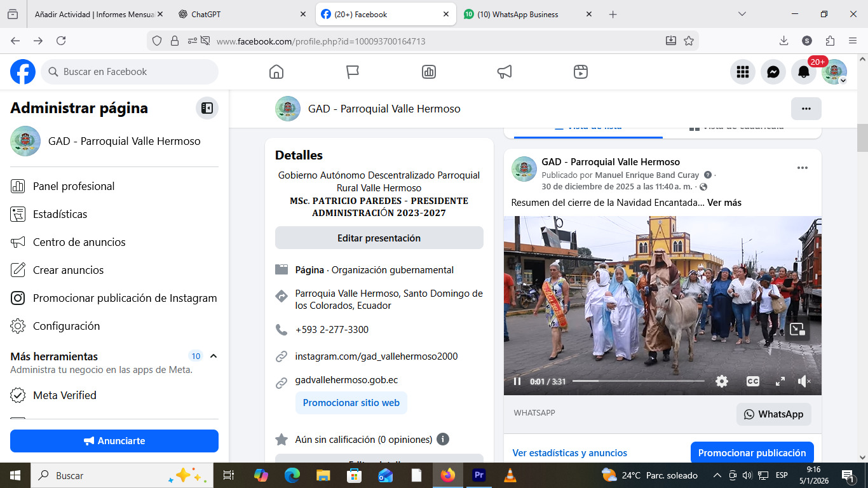This screenshot has height=488, width=868.
Task: Toggle video fullscreen mode
Action: [x=780, y=381]
